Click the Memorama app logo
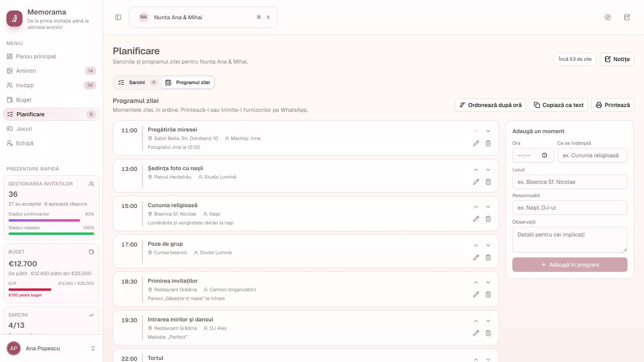Viewport: 644px width, 362px height. click(x=14, y=19)
